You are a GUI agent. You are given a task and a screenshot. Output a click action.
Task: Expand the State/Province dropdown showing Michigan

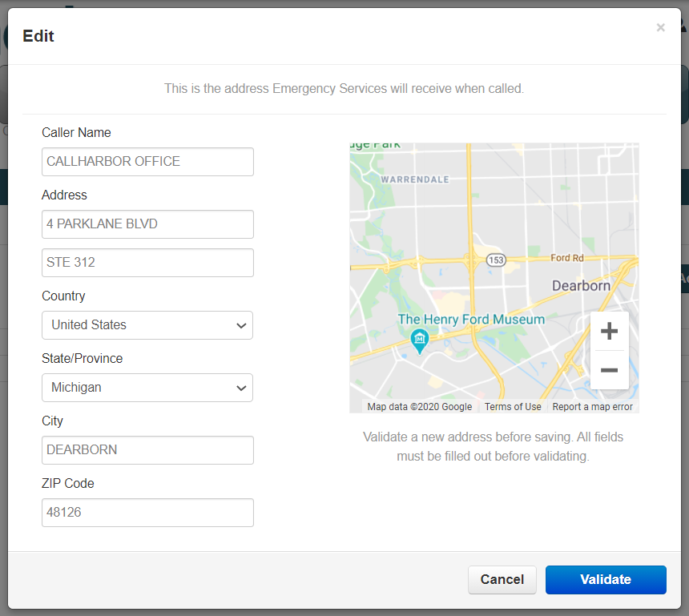[147, 388]
